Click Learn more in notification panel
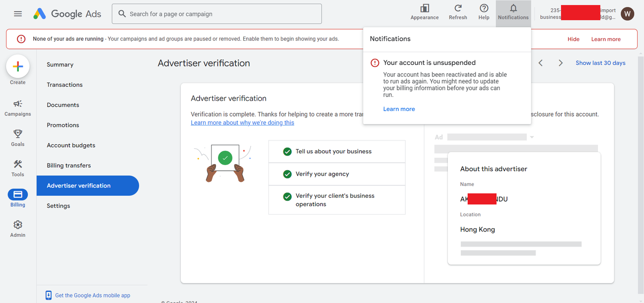 coord(399,109)
